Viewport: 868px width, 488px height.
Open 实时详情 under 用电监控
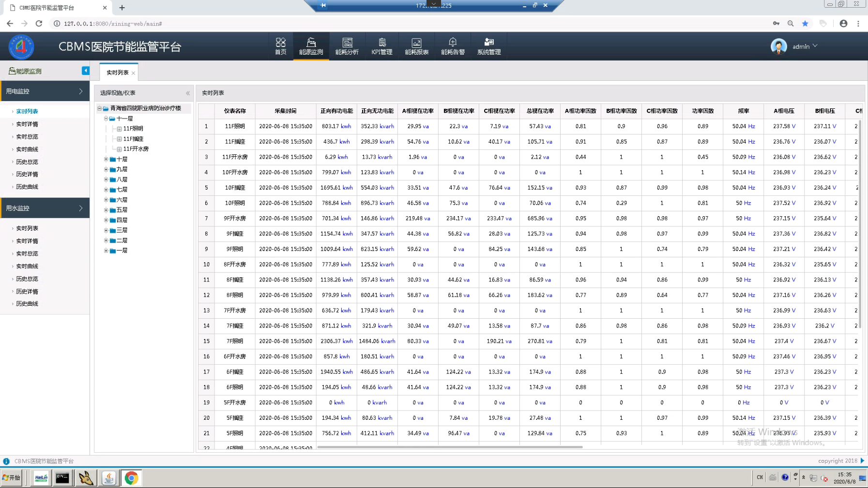(x=27, y=124)
